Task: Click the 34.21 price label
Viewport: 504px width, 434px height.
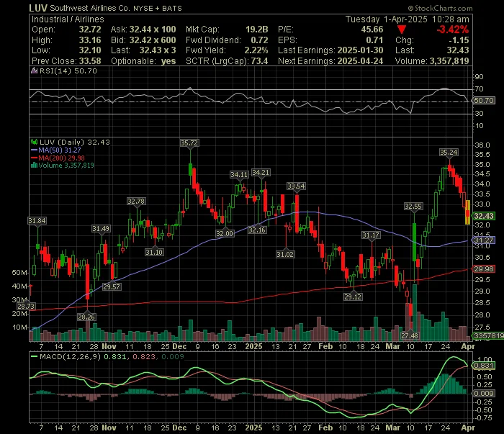Action: click(261, 173)
